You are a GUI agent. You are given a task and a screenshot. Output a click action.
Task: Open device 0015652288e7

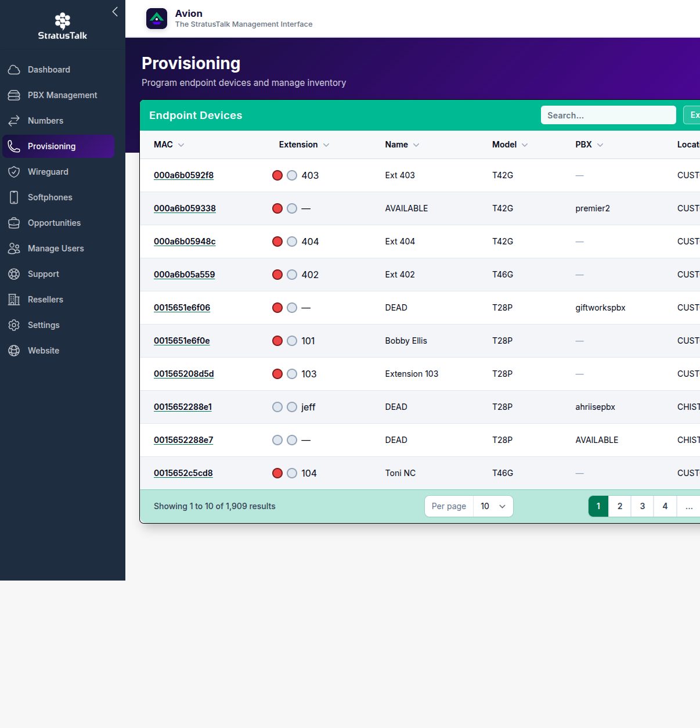[183, 440]
